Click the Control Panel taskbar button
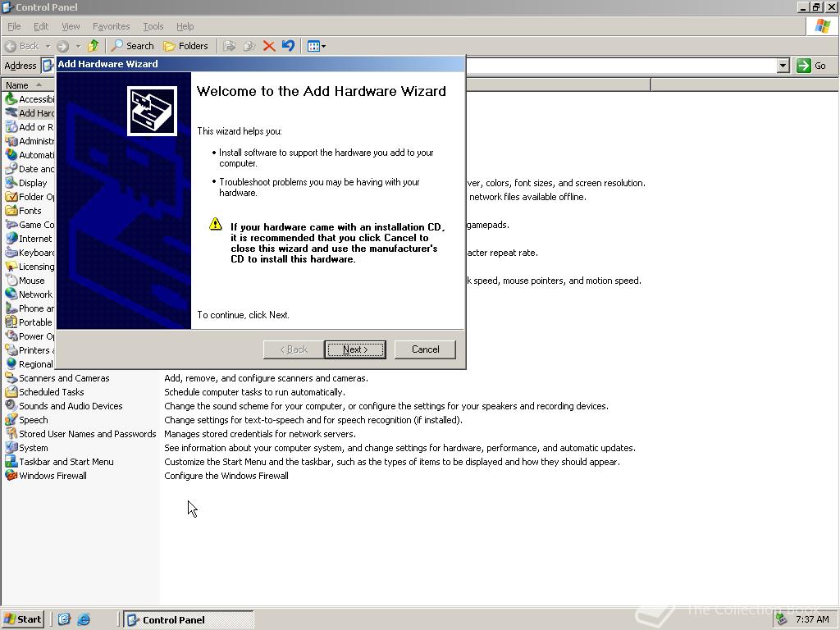The width and height of the screenshot is (840, 630). [189, 619]
